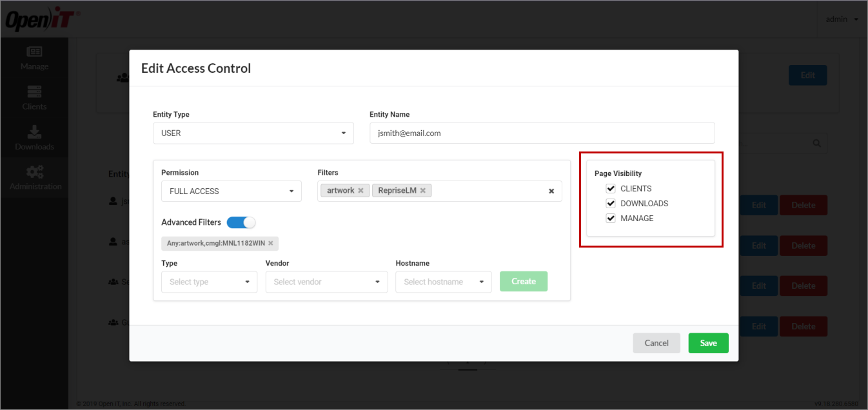Click the Entity Name input field
868x410 pixels.
click(542, 133)
